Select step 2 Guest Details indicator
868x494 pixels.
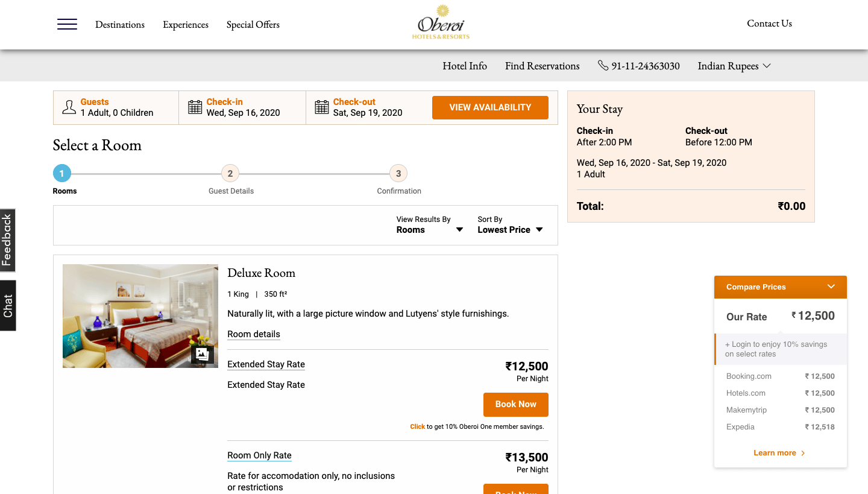click(x=230, y=174)
